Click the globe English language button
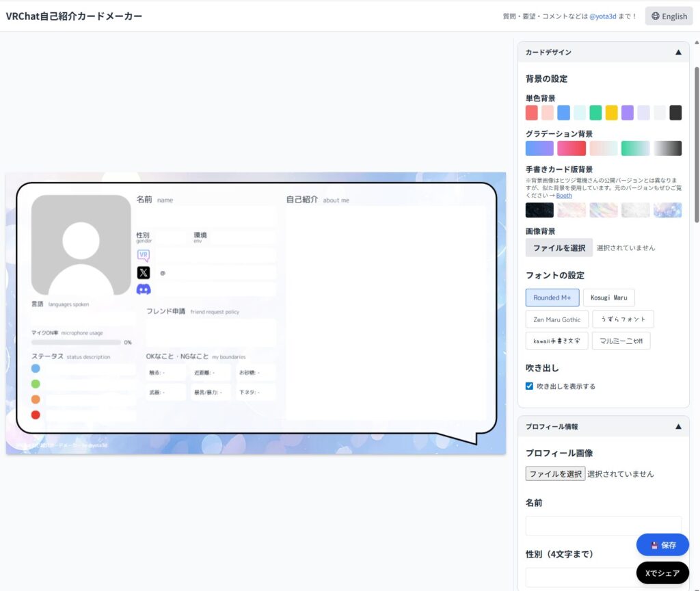This screenshot has height=591, width=700. (x=669, y=16)
